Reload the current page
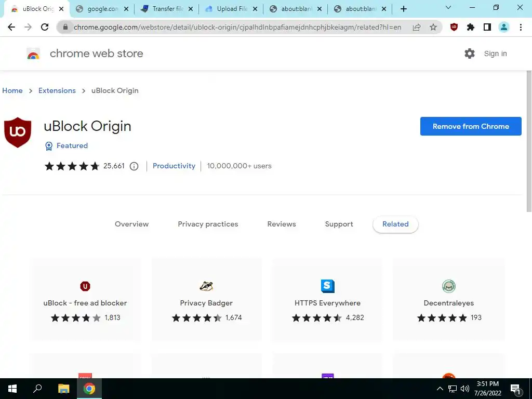Image resolution: width=532 pixels, height=399 pixels. point(45,27)
